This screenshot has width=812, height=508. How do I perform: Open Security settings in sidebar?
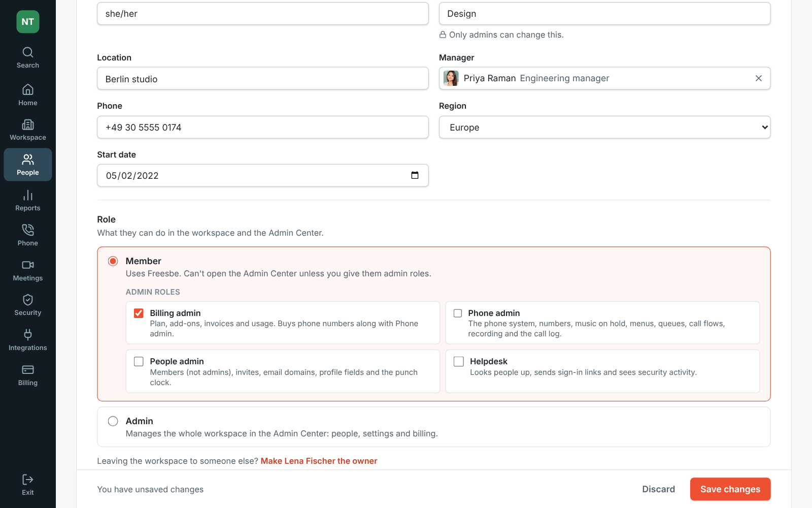point(28,305)
